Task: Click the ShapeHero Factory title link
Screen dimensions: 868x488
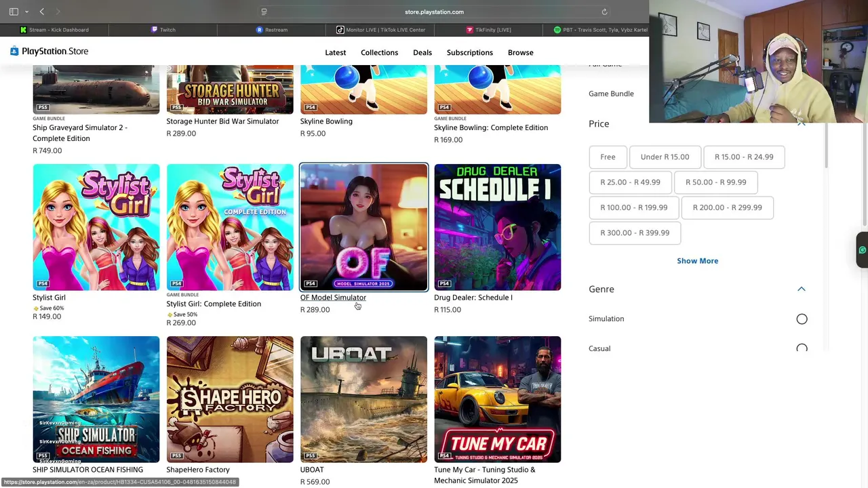Action: (198, 470)
